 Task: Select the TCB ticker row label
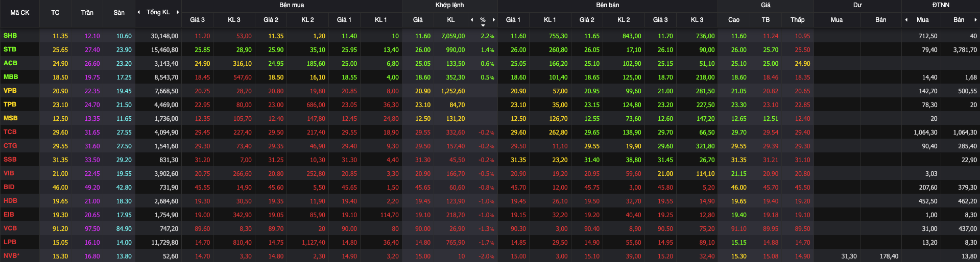click(x=10, y=132)
